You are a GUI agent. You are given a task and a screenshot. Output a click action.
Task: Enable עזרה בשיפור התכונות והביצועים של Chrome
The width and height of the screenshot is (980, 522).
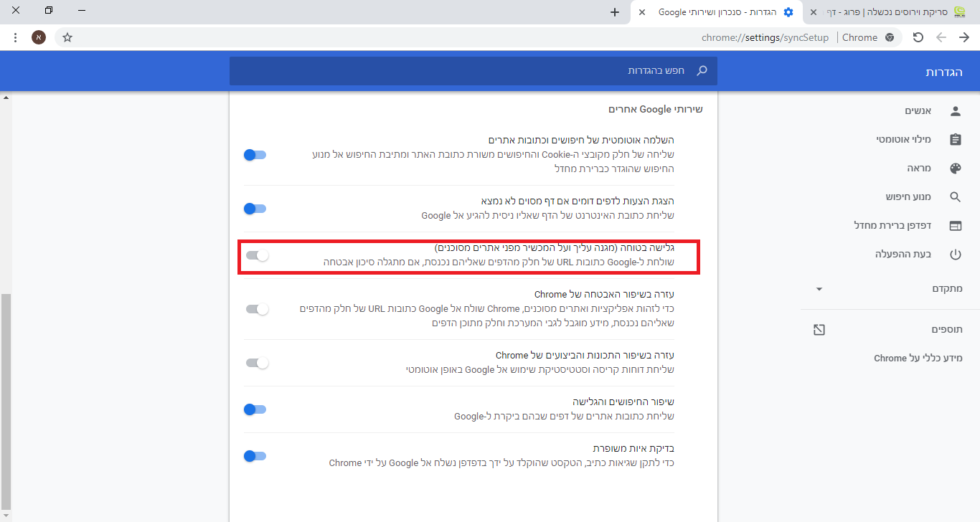click(257, 363)
